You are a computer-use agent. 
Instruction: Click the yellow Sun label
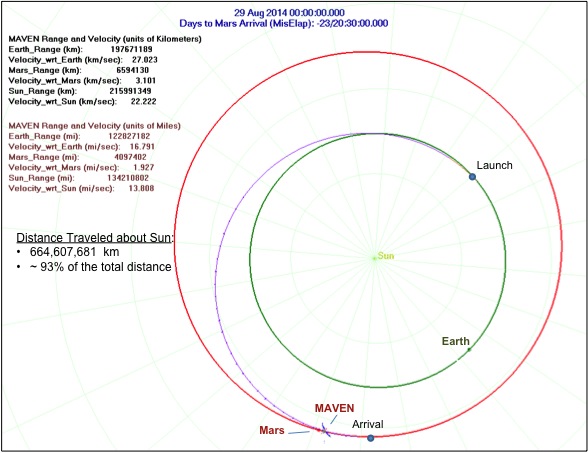tap(386, 256)
